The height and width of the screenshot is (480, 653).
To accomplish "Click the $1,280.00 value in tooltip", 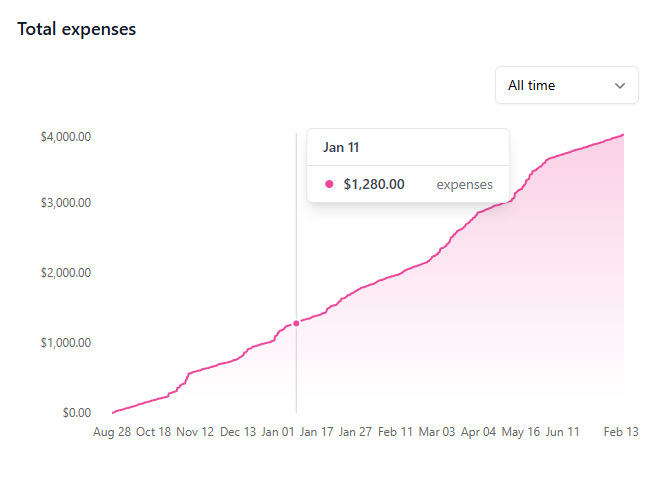I will point(373,184).
